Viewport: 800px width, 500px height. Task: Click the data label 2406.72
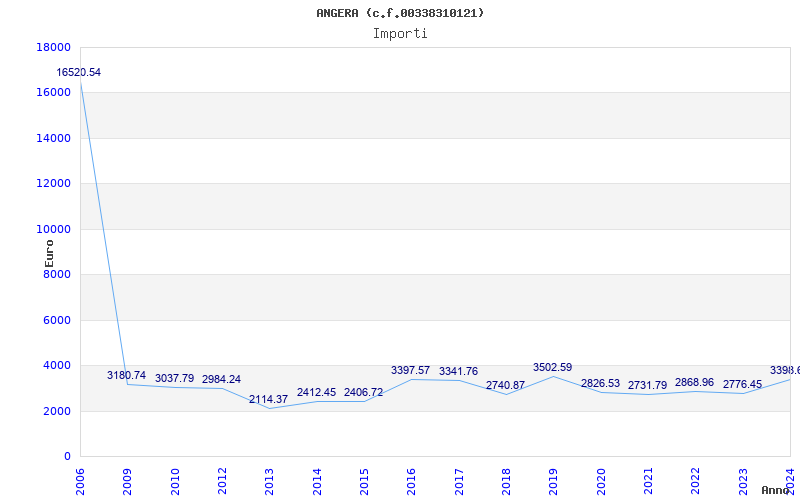363,393
